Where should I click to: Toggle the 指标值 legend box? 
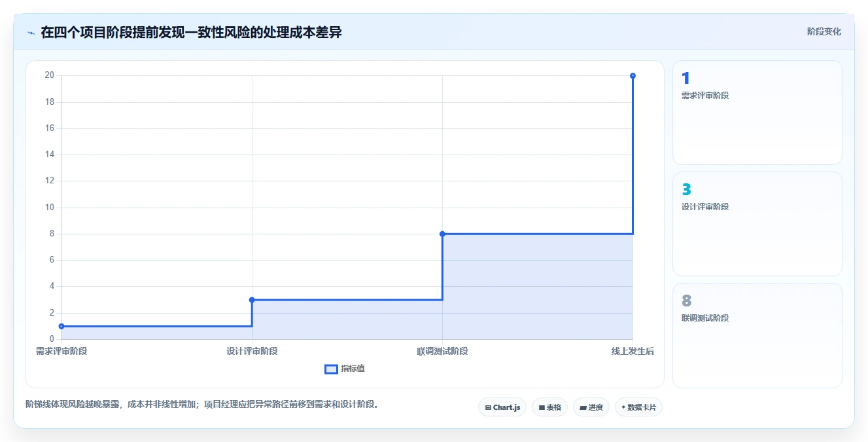tap(331, 369)
